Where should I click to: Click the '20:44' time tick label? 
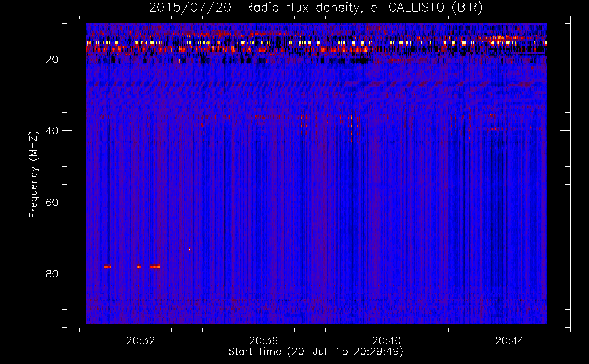pyautogui.click(x=510, y=341)
